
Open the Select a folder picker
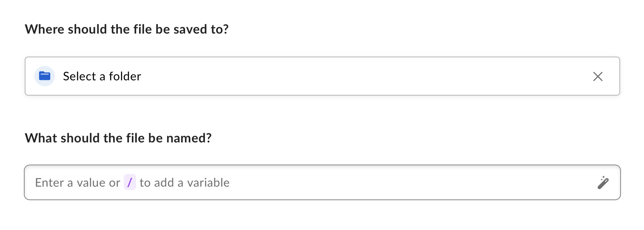(x=322, y=76)
